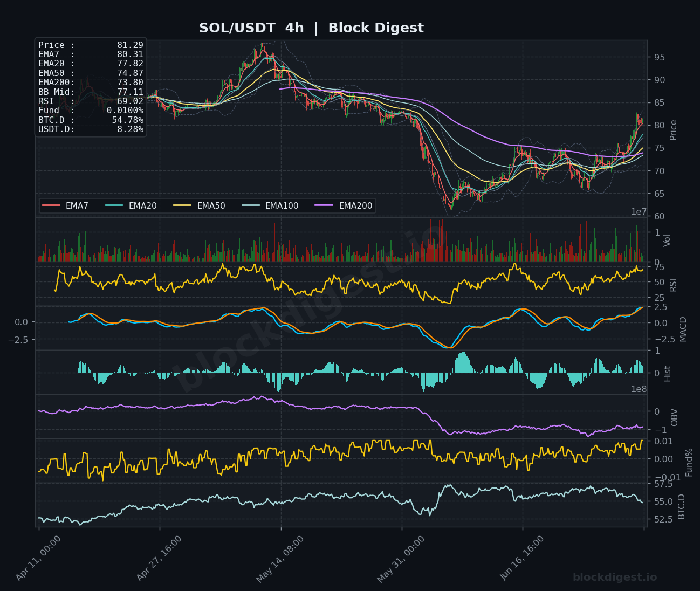Click the yellow EMA50 legend line swatch
Image resolution: width=700 pixels, height=591 pixels.
pos(182,205)
